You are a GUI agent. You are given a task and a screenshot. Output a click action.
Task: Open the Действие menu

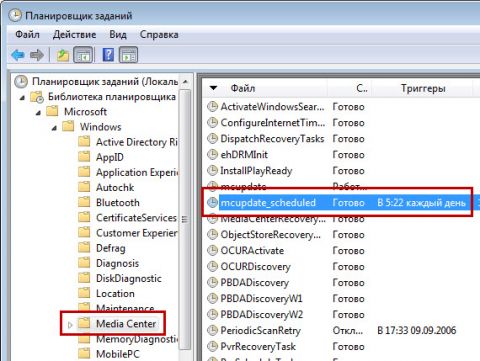[x=74, y=34]
